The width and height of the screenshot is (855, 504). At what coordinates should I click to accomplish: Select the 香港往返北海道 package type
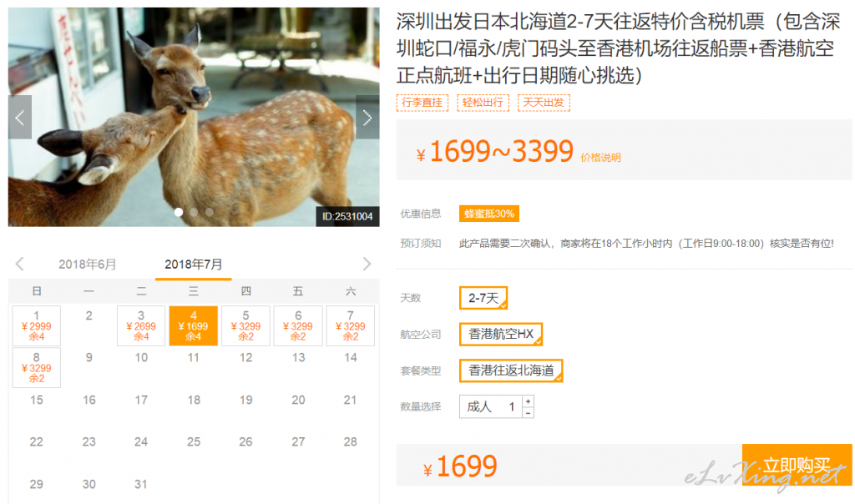(511, 370)
